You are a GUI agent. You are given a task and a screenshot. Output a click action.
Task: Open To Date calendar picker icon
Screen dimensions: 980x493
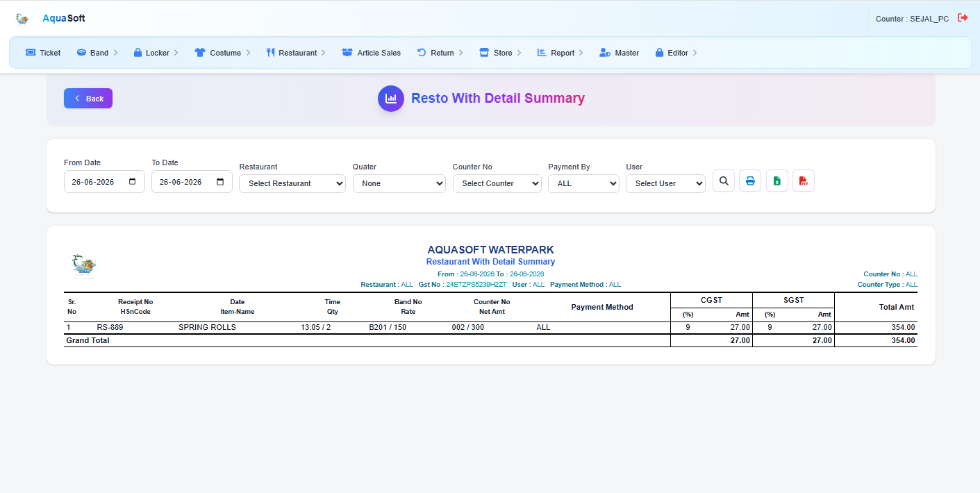[x=220, y=182]
